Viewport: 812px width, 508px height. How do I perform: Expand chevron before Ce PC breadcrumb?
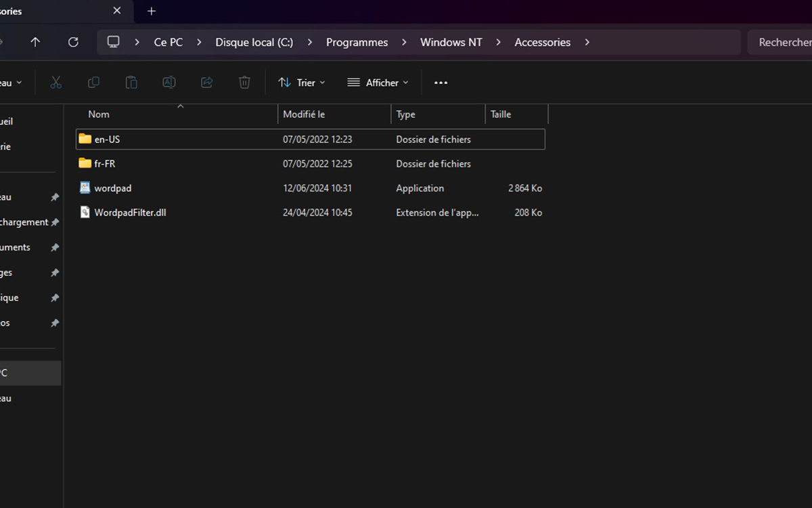click(x=137, y=42)
